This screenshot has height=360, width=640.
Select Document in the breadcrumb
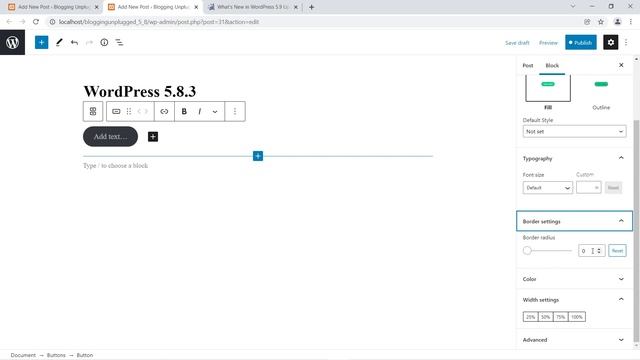[23, 355]
